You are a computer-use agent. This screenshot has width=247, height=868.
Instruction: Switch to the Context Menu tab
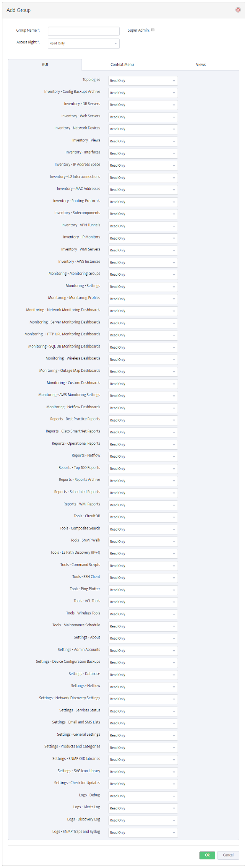click(x=122, y=65)
